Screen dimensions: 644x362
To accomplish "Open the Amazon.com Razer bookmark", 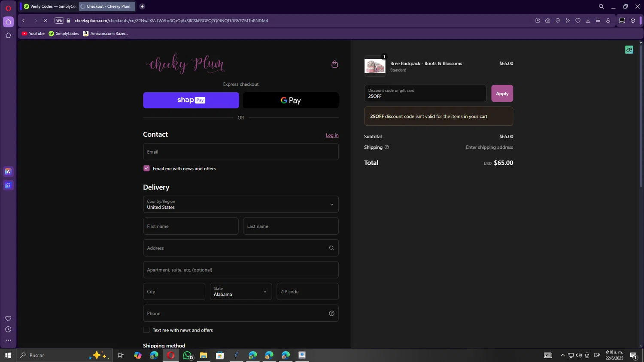I will click(106, 33).
